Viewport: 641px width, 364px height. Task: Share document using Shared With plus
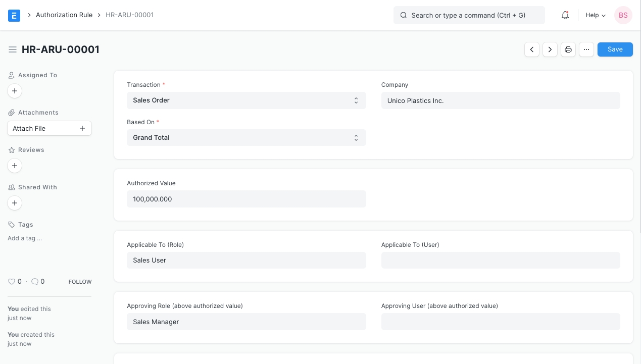coord(15,203)
